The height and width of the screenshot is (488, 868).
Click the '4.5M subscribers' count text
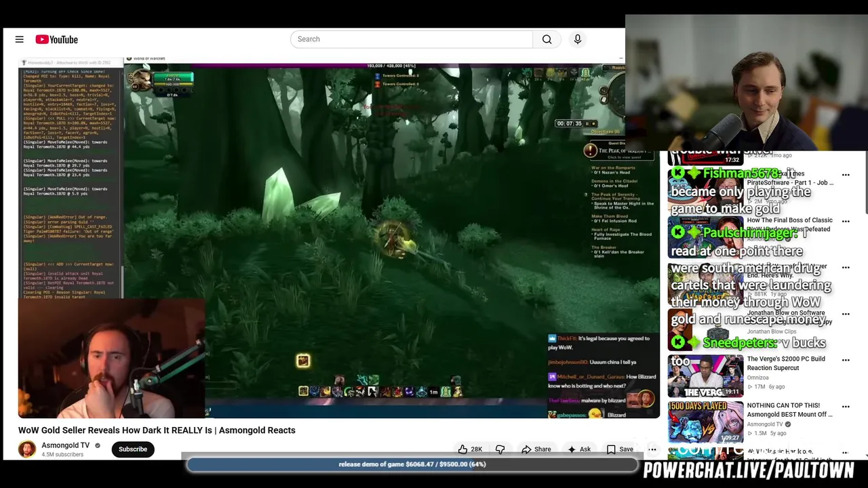coord(62,455)
